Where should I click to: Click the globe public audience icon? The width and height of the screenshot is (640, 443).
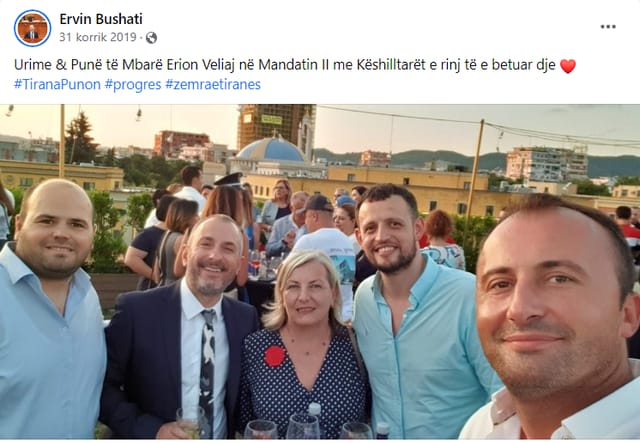click(x=151, y=38)
